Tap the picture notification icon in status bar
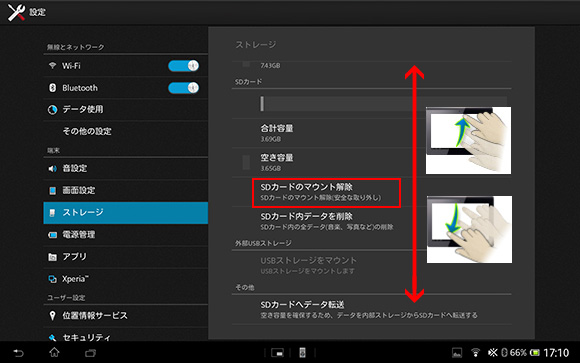The height and width of the screenshot is (363, 580). pyautogui.click(x=457, y=353)
